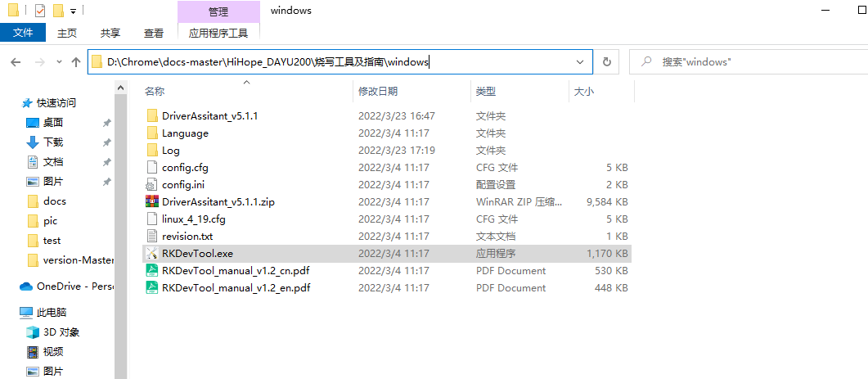Click the 530 KB size value
This screenshot has height=379, width=868.
pyautogui.click(x=611, y=270)
